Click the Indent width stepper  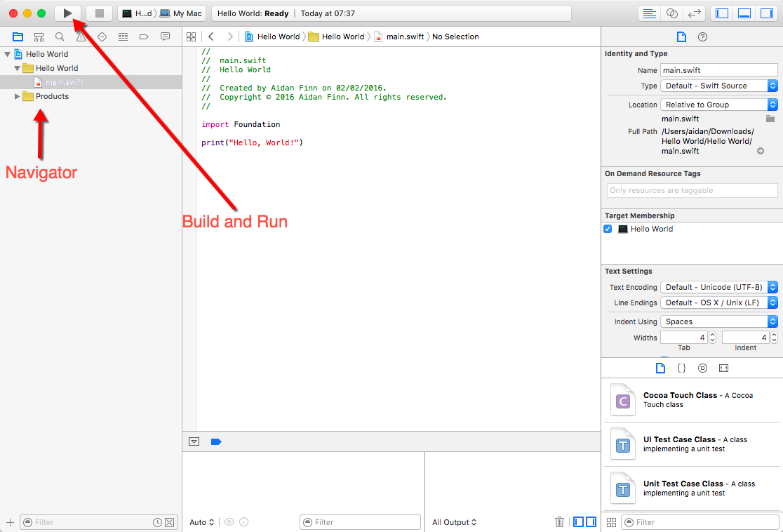point(774,338)
